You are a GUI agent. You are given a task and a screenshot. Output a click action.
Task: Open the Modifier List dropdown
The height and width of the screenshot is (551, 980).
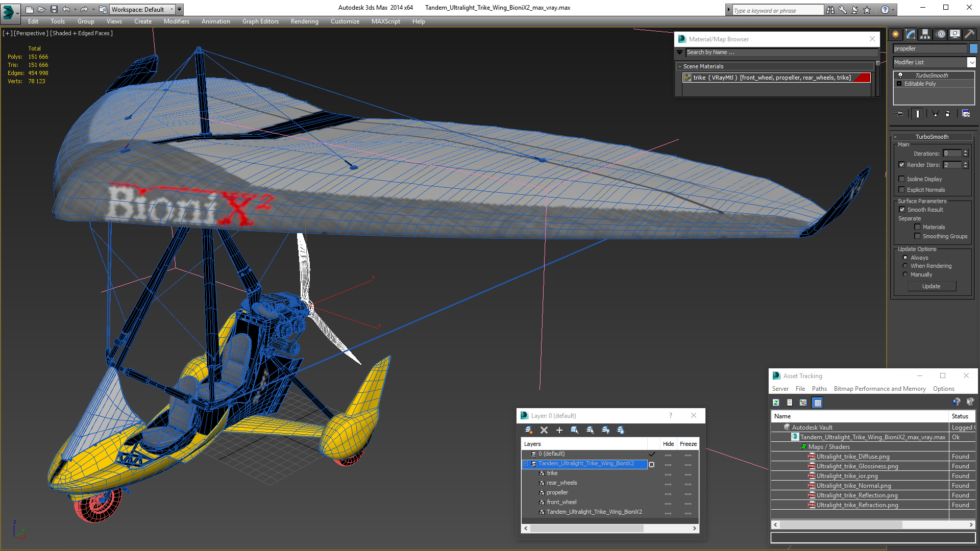click(x=971, y=62)
